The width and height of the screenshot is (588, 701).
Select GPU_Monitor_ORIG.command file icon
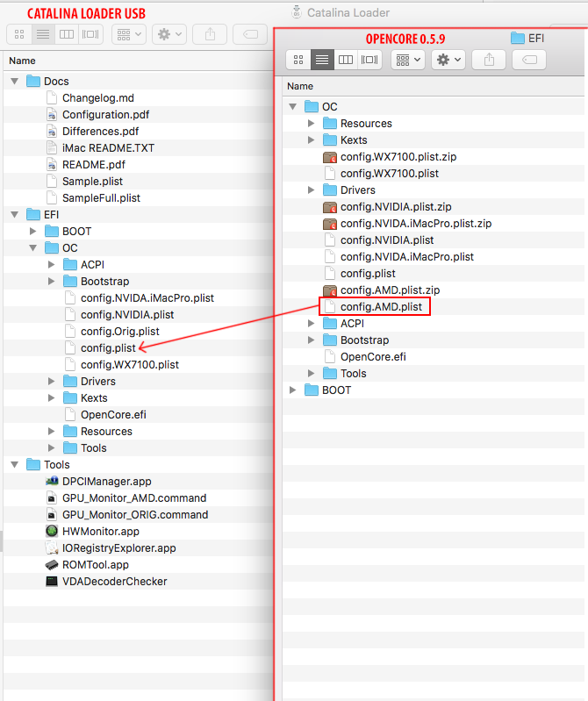click(52, 515)
